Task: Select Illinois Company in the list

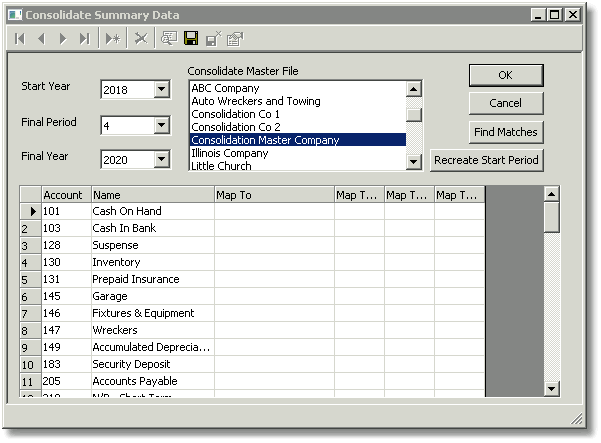Action: click(x=298, y=153)
